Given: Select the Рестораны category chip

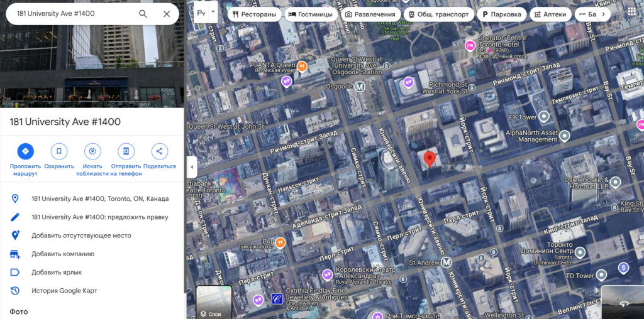Looking at the screenshot, I should (254, 14).
